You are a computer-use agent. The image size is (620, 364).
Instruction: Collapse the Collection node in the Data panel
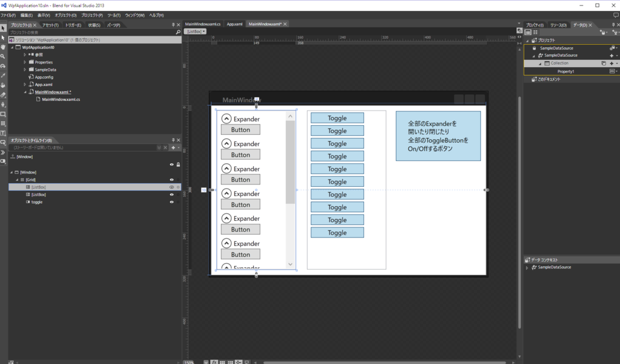pyautogui.click(x=540, y=63)
